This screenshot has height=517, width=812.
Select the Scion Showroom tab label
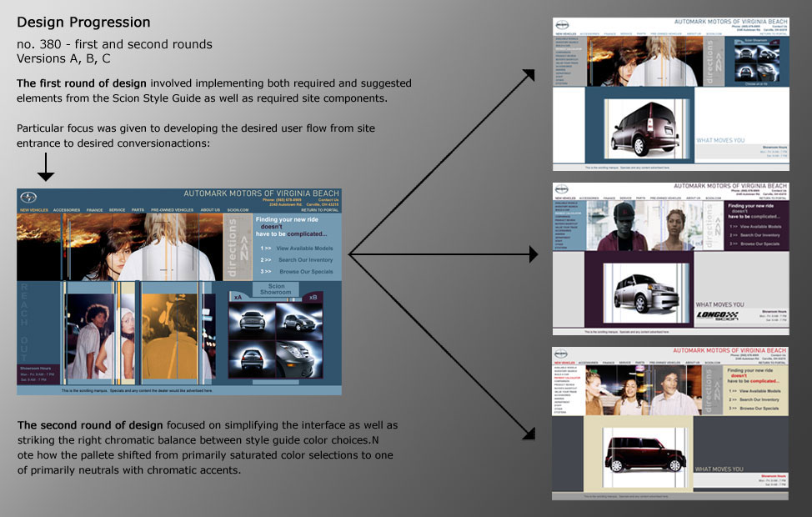pos(276,289)
